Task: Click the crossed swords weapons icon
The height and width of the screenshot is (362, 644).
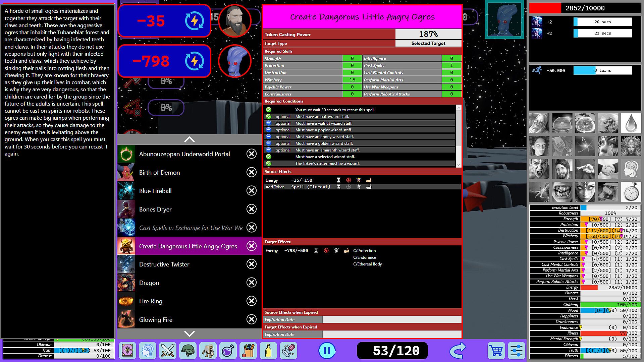Action: (x=167, y=351)
